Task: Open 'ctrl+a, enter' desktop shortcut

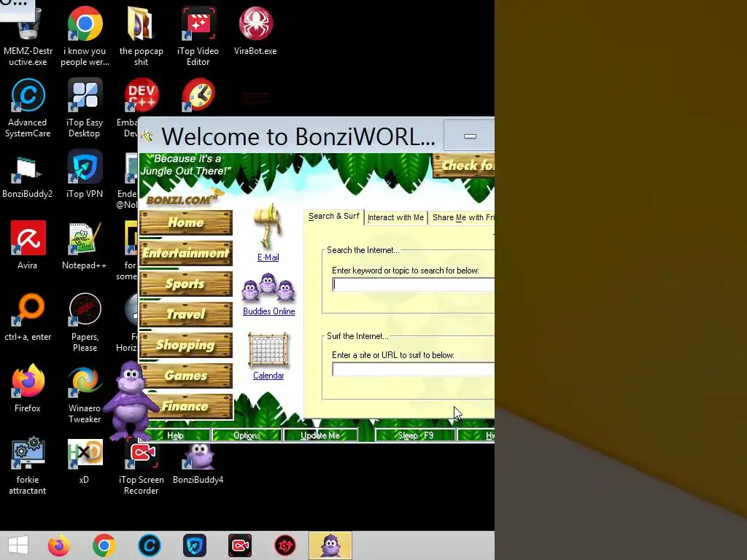Action: (28, 316)
